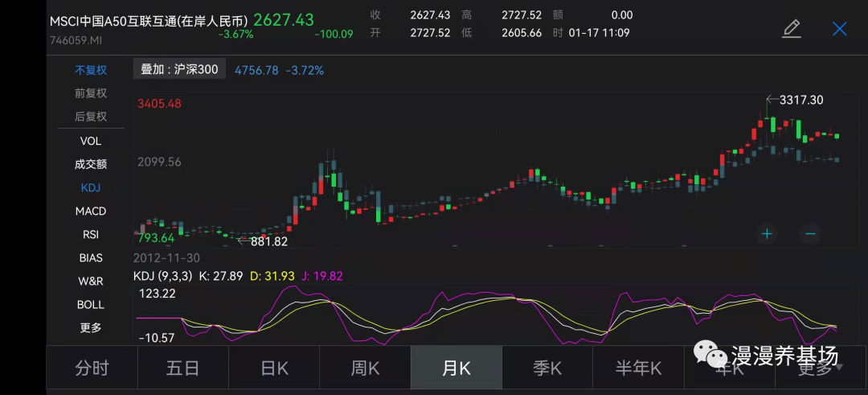Select the BOLL indicator
The image size is (868, 395).
click(x=91, y=305)
